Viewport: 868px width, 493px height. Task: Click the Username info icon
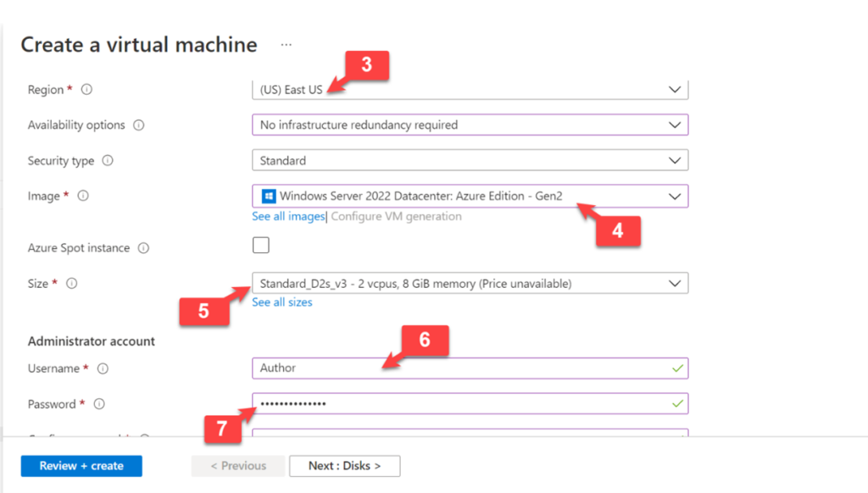click(x=103, y=368)
